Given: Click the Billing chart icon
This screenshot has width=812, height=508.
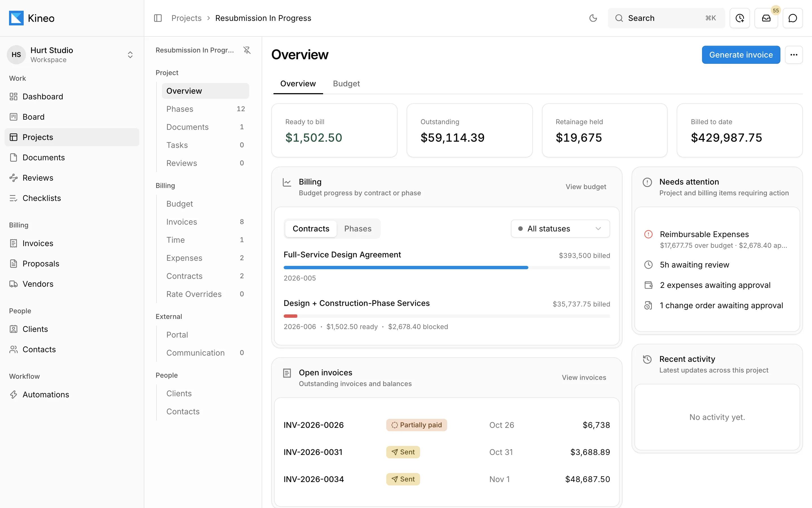Looking at the screenshot, I should [x=287, y=182].
